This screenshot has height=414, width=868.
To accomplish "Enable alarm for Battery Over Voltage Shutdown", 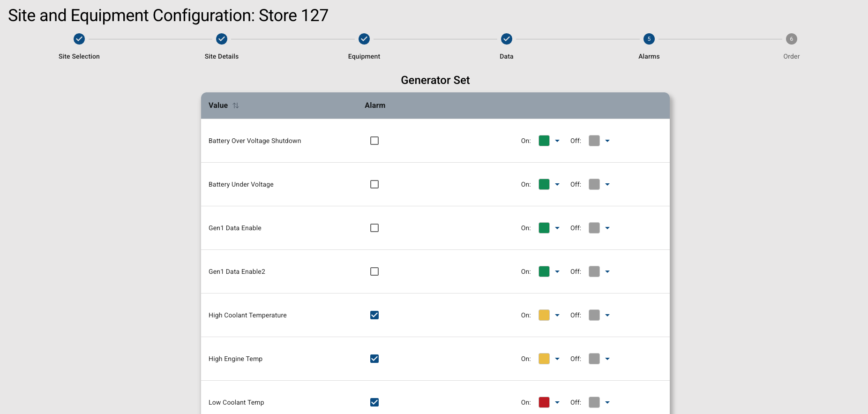I will point(374,141).
